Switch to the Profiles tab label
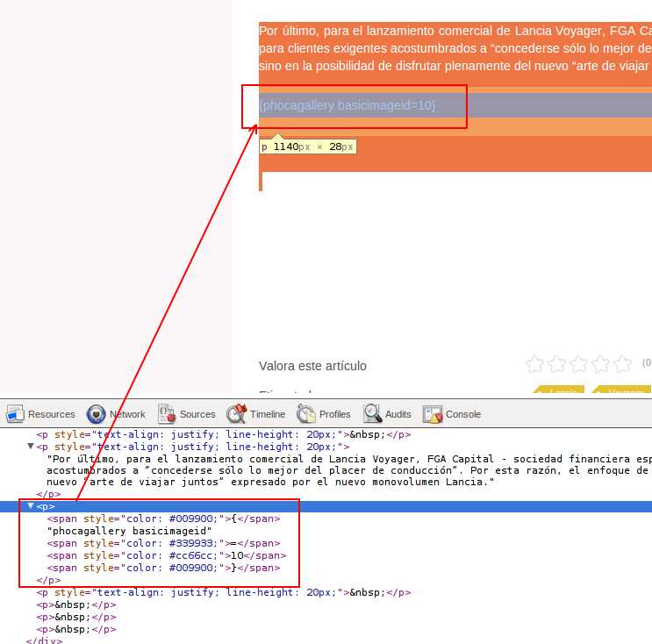Viewport: 652px width, 644px height. tap(334, 414)
